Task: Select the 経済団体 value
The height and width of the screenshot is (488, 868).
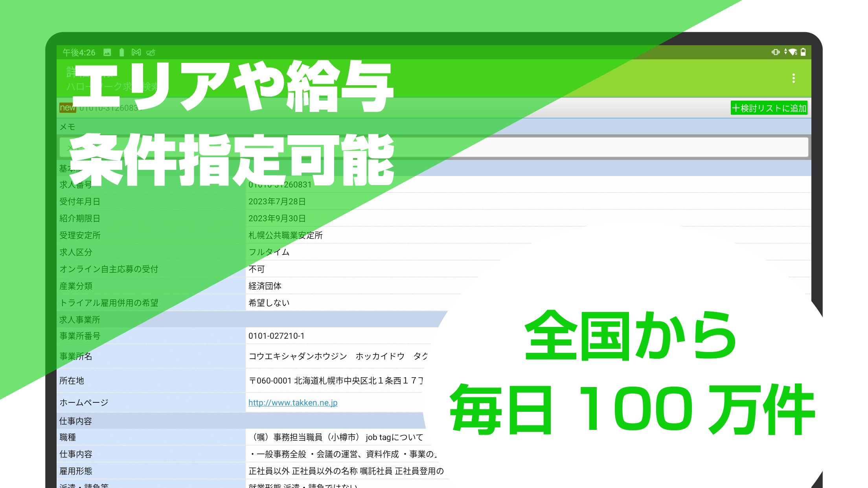Action: click(x=265, y=286)
